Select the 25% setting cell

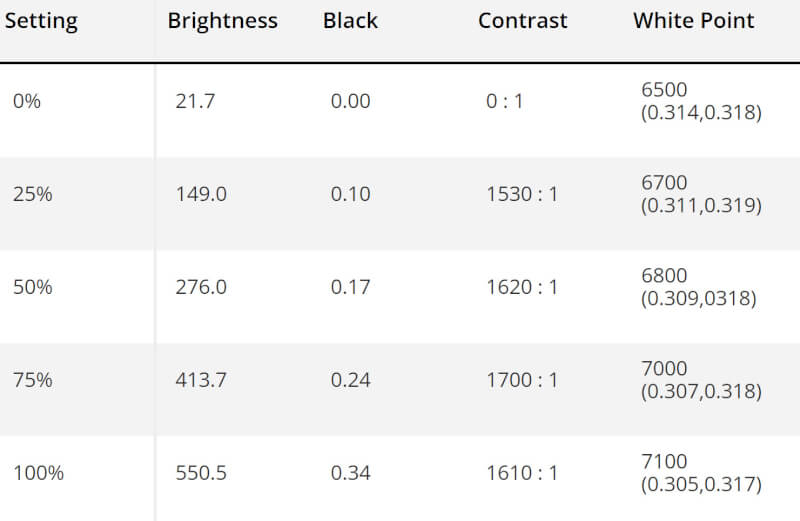click(32, 194)
